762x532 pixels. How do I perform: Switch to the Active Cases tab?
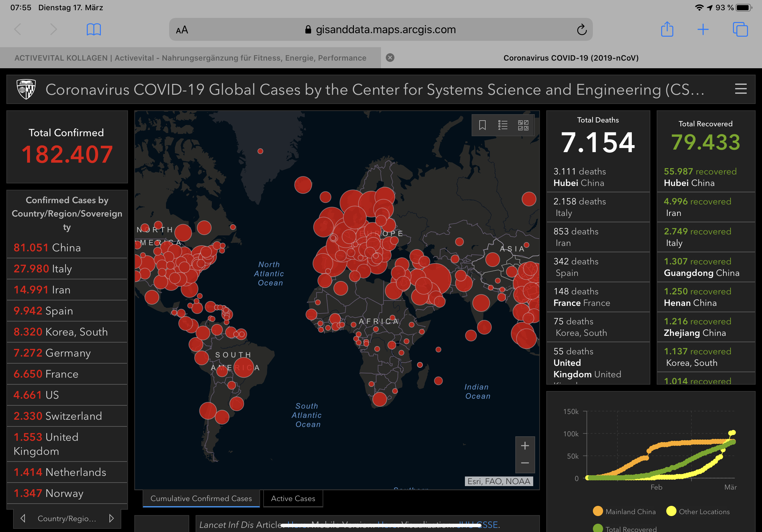[293, 498]
